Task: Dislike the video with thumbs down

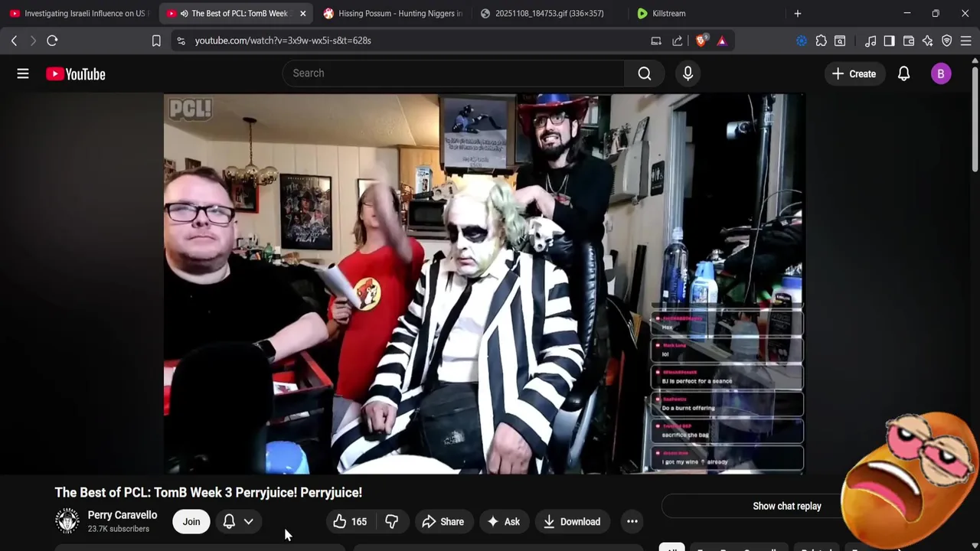Action: (x=391, y=522)
